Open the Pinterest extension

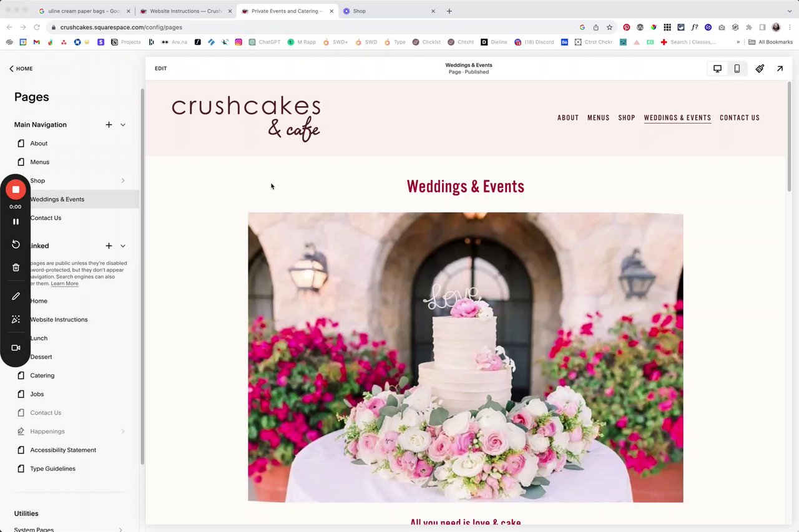(x=626, y=27)
